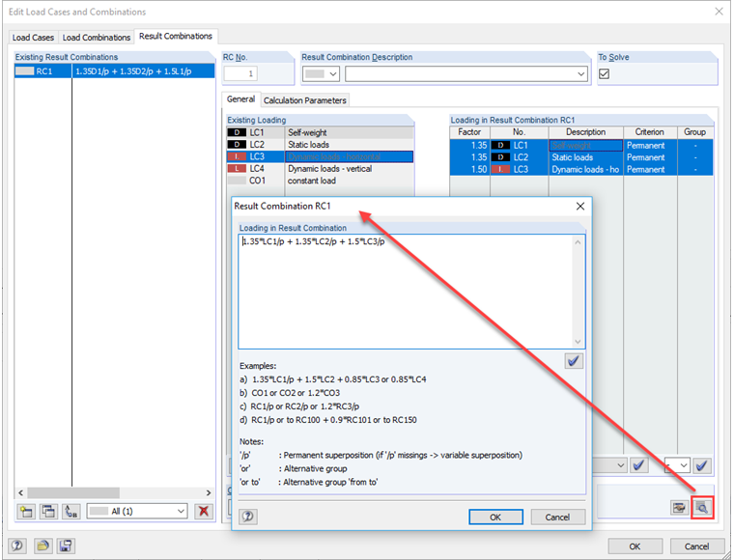The width and height of the screenshot is (734, 560).
Task: Click OK in Result Combination dialog
Action: (x=495, y=517)
